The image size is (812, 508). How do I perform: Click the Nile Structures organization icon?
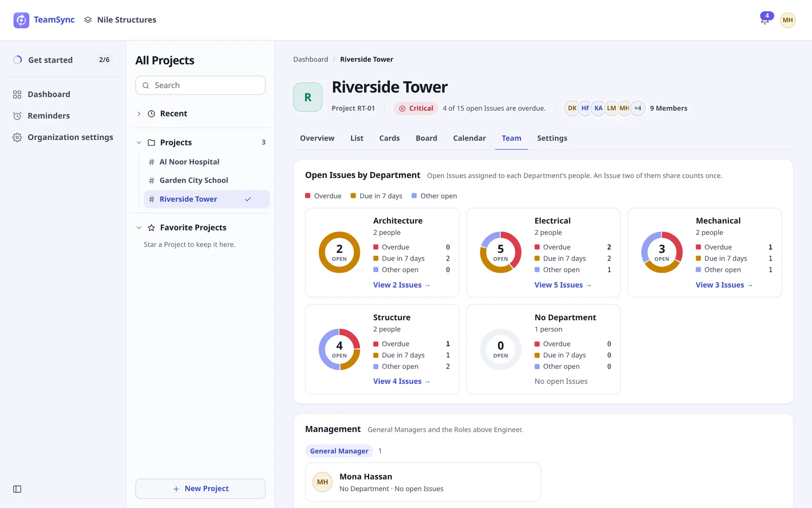[x=88, y=20]
